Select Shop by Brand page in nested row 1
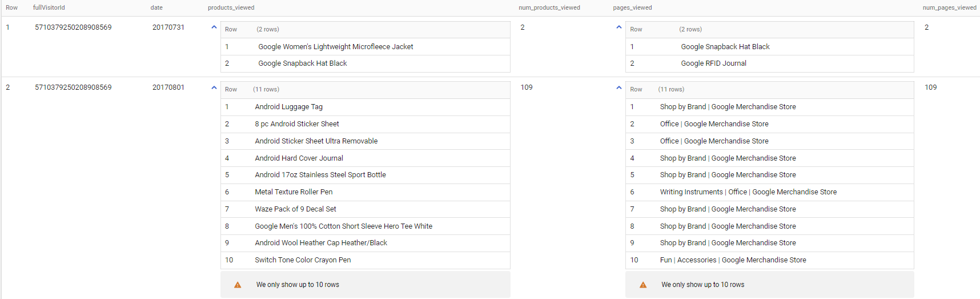 tap(728, 107)
